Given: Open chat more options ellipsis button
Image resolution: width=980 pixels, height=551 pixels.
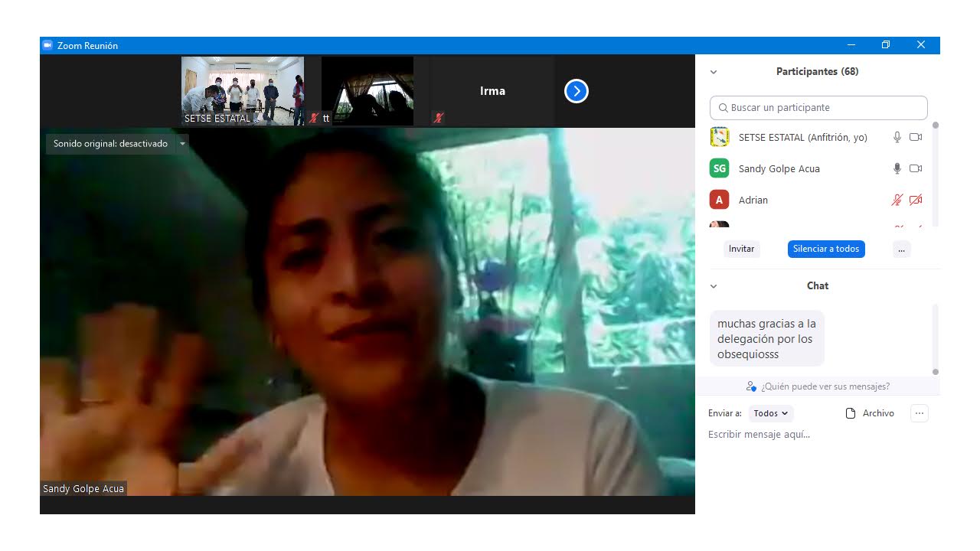Looking at the screenshot, I should coord(920,413).
